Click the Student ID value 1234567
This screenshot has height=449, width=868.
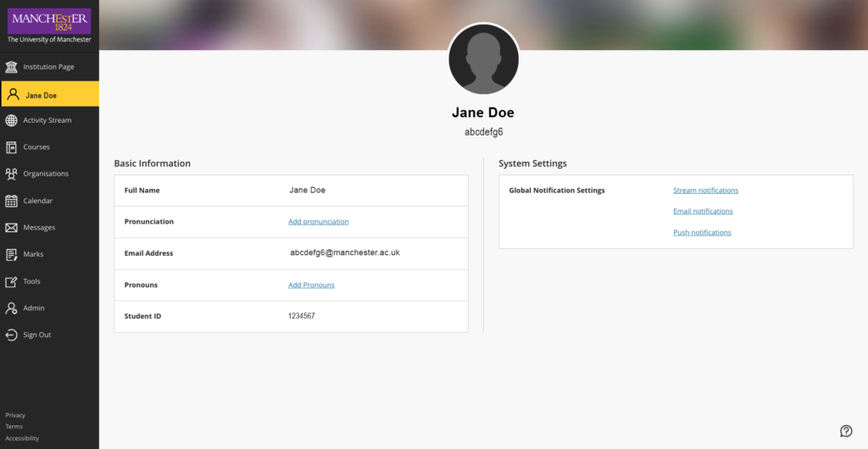pos(302,316)
